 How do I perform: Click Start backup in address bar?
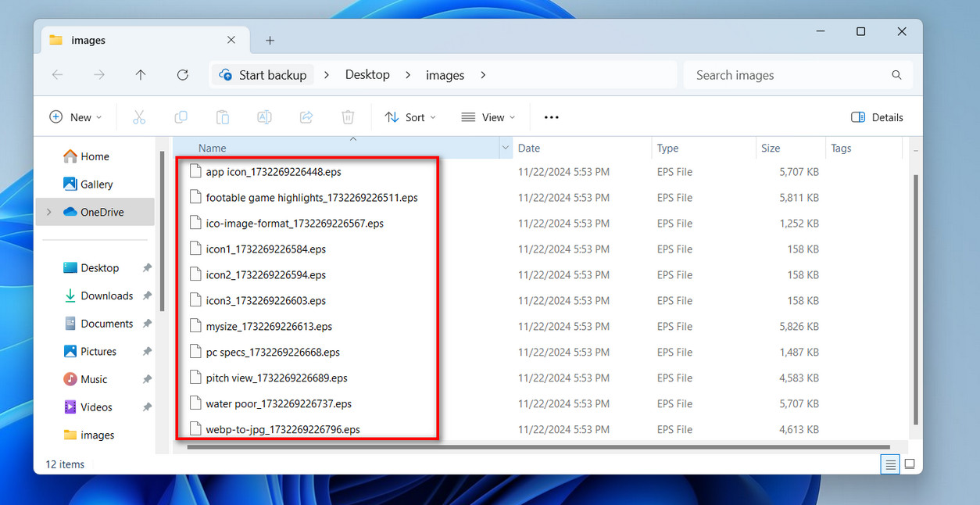tap(263, 75)
